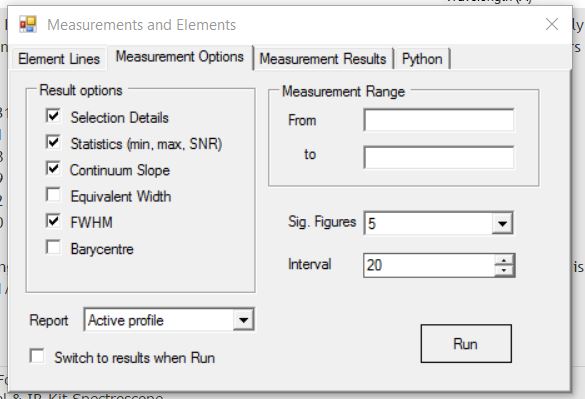The image size is (585, 399).
Task: Increase Interval with the up spinner arrow
Action: [x=504, y=261]
